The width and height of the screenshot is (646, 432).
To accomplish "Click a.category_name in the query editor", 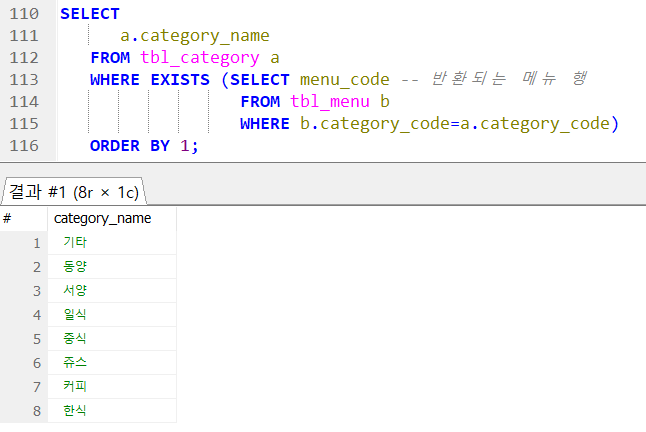I will pos(195,36).
